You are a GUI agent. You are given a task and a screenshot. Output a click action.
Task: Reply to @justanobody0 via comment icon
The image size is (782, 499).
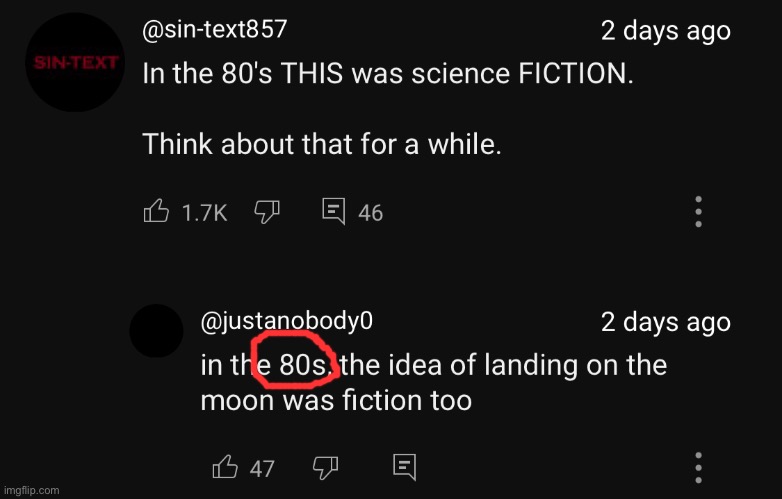click(x=404, y=467)
